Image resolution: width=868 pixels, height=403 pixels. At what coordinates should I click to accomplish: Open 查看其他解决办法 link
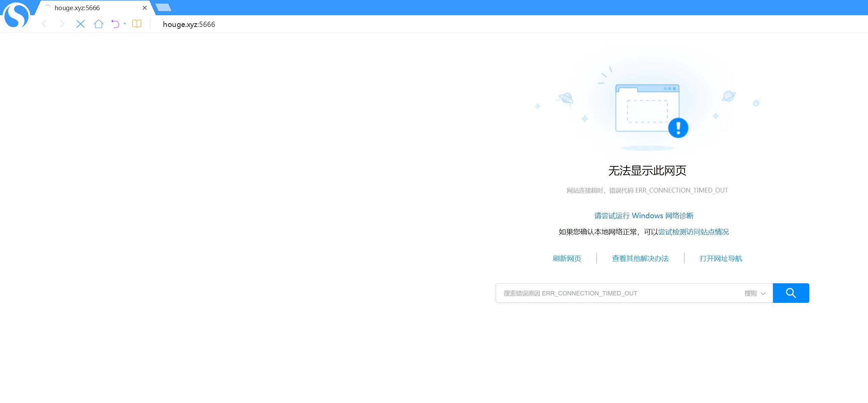click(640, 258)
